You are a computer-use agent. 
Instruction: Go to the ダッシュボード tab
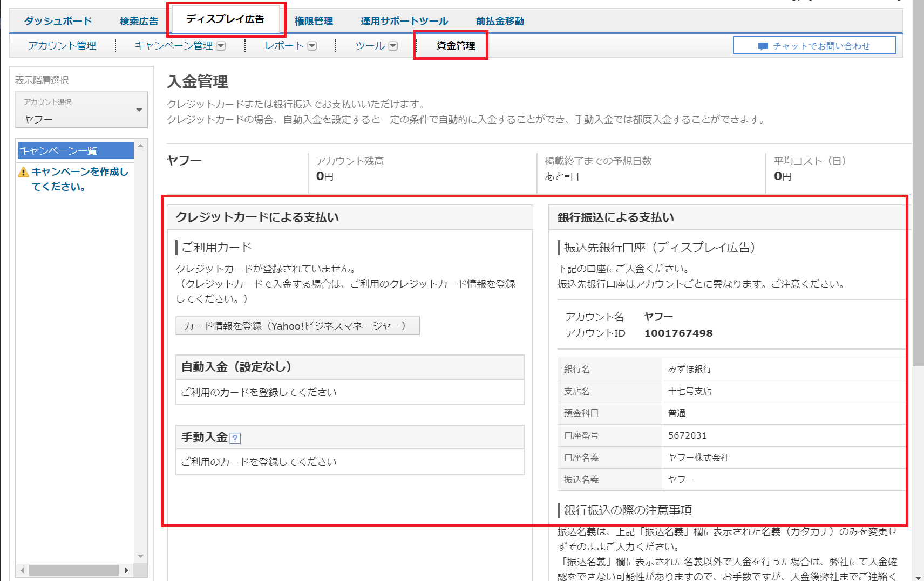(x=58, y=22)
